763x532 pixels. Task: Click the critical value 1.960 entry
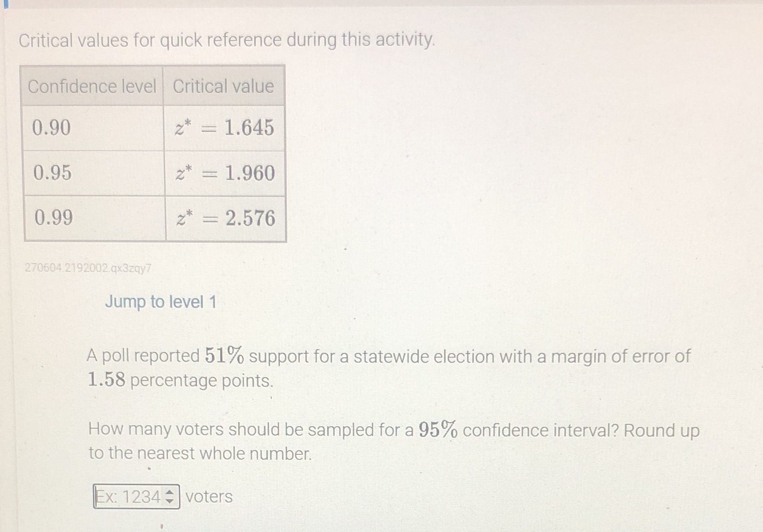pyautogui.click(x=225, y=174)
